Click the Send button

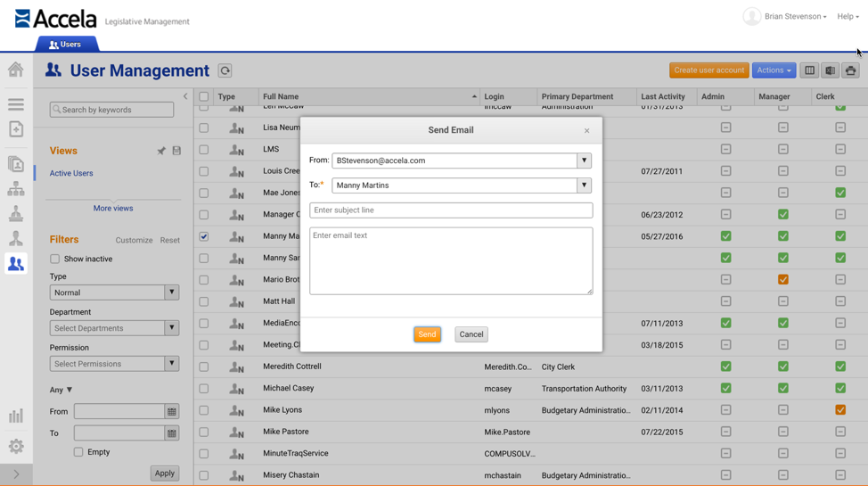point(427,334)
